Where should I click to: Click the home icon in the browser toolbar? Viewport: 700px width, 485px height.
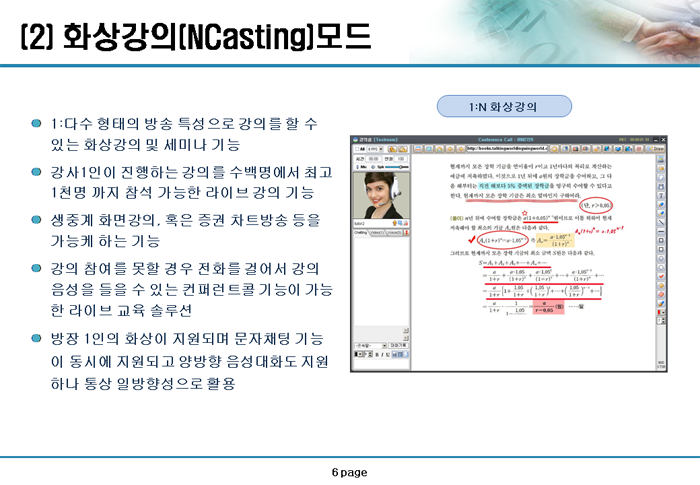coord(439,149)
